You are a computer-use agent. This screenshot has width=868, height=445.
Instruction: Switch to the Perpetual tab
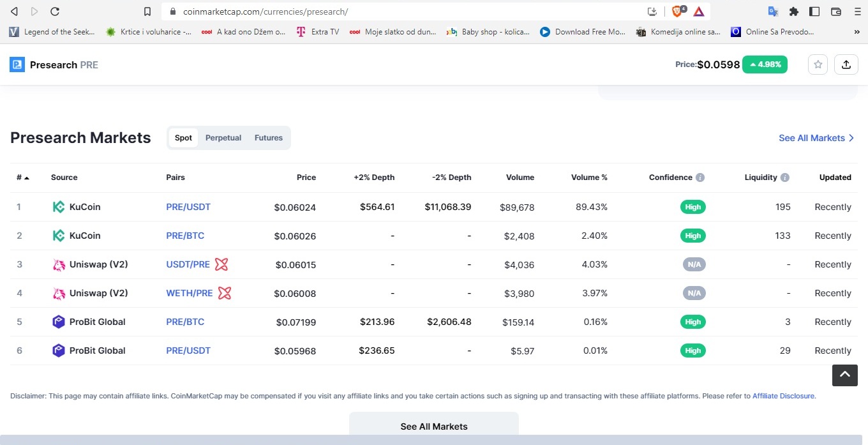click(x=223, y=138)
